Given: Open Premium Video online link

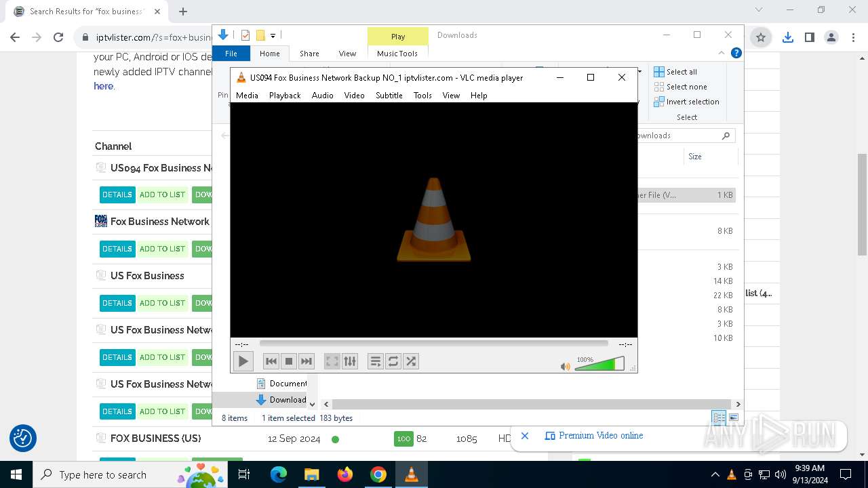Looking at the screenshot, I should [x=601, y=436].
